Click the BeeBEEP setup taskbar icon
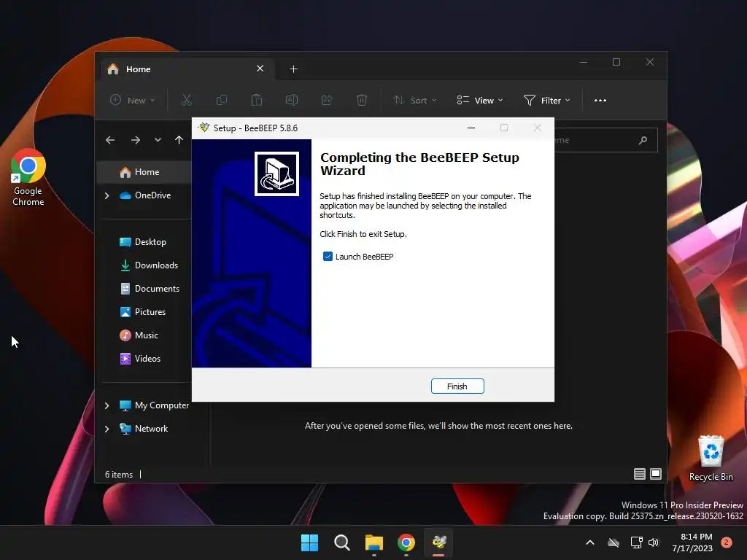Screen dimensions: 747x560 (438, 542)
